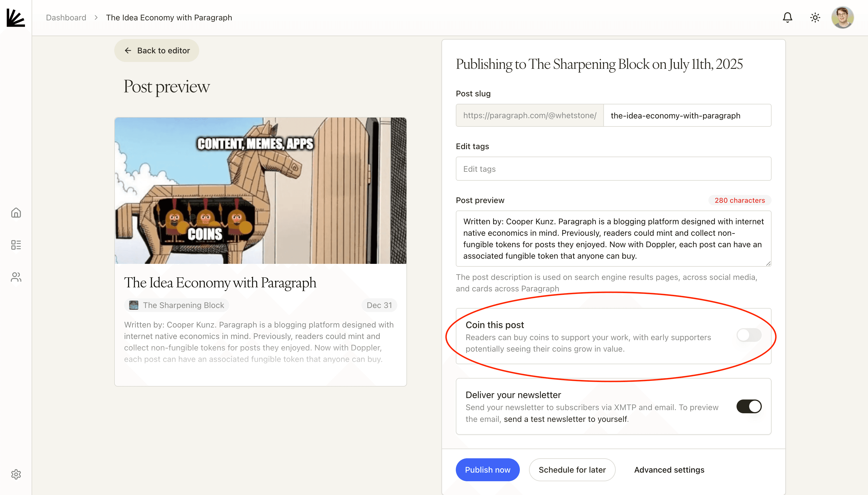The image size is (868, 495).
Task: Click the Post preview page heading
Action: 167,86
